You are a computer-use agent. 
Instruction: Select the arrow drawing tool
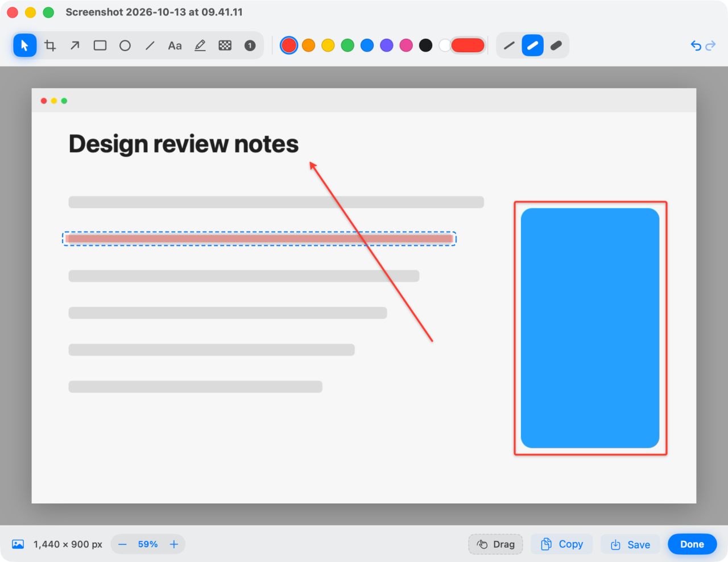[x=75, y=45]
